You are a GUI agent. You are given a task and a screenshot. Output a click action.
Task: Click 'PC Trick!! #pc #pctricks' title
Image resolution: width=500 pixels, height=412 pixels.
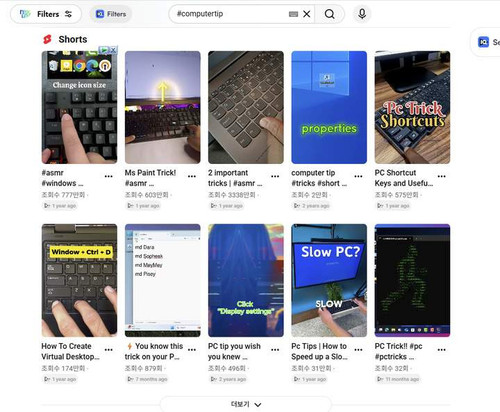(398, 351)
